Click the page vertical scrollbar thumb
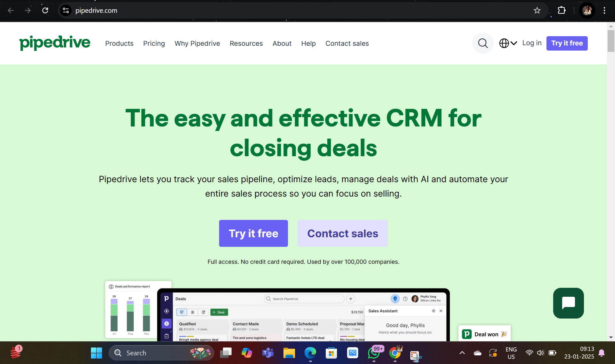The image size is (615, 364). tap(611, 41)
